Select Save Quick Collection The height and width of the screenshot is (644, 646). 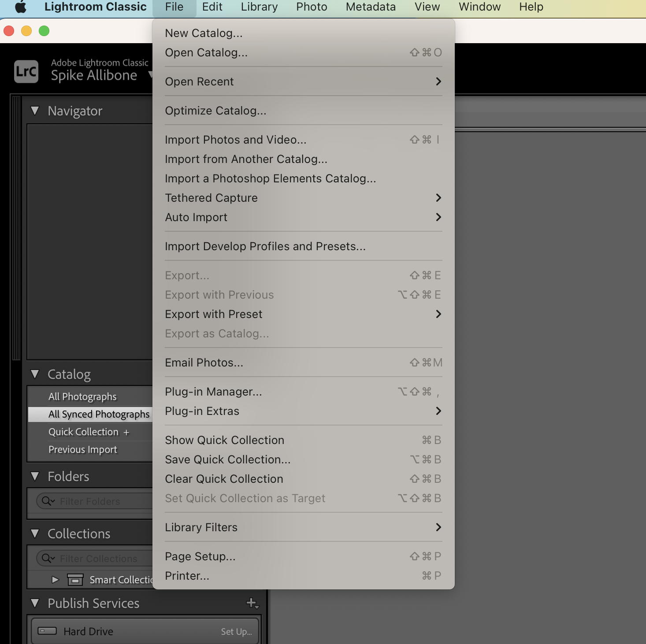tap(304, 459)
